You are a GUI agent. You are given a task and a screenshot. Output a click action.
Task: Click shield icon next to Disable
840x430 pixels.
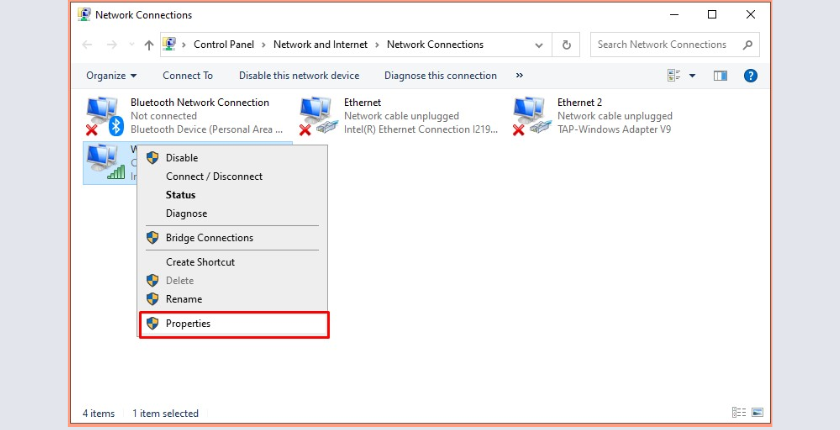coord(153,157)
